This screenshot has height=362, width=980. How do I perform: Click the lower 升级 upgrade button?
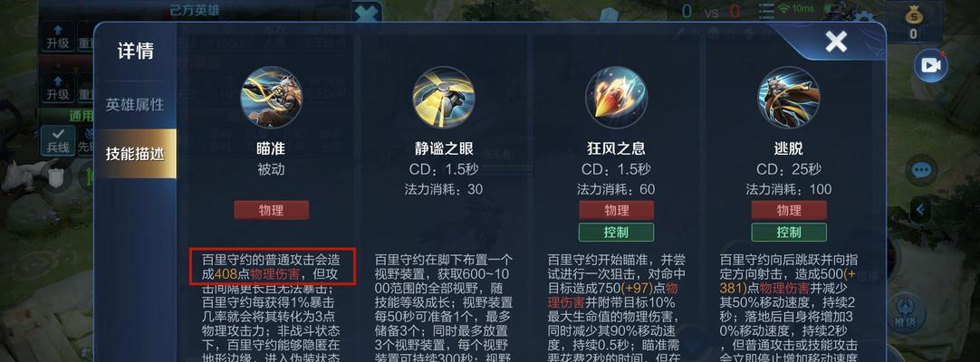tap(57, 88)
